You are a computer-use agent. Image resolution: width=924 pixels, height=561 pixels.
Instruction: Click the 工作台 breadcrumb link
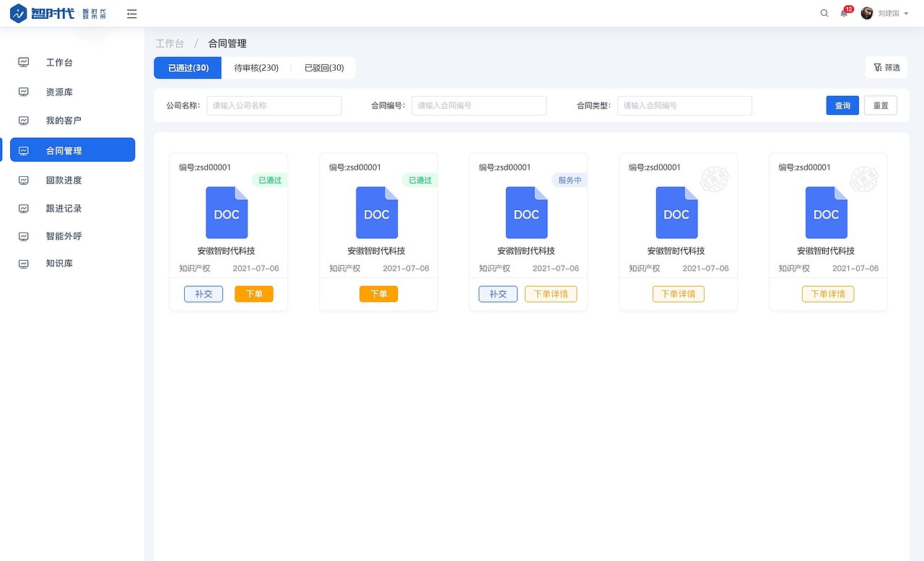pyautogui.click(x=170, y=43)
